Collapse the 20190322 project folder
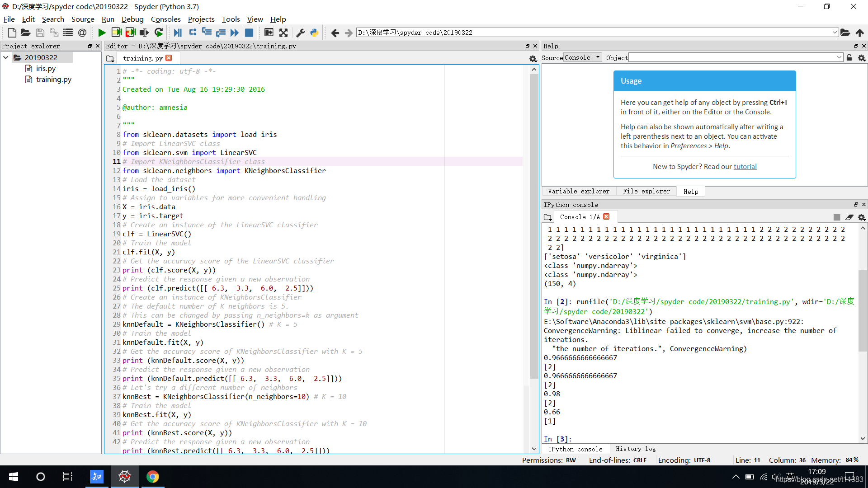This screenshot has height=488, width=868. coord(6,57)
